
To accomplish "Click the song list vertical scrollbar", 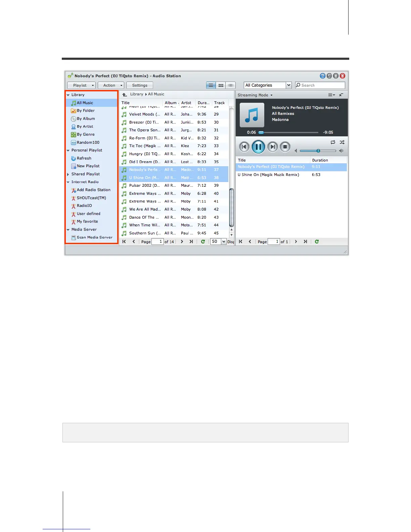I will [231, 207].
